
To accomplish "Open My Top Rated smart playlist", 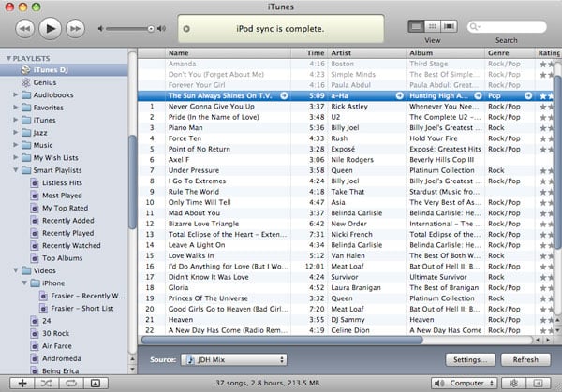I will (x=64, y=208).
